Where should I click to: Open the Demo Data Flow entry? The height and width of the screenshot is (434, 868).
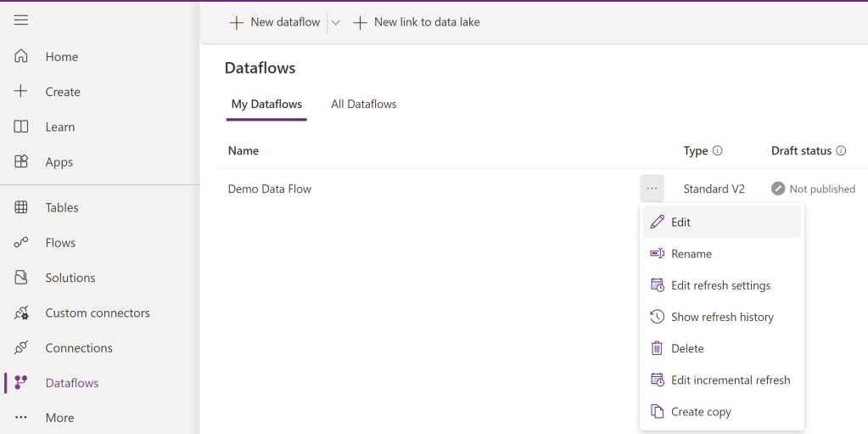pos(270,189)
